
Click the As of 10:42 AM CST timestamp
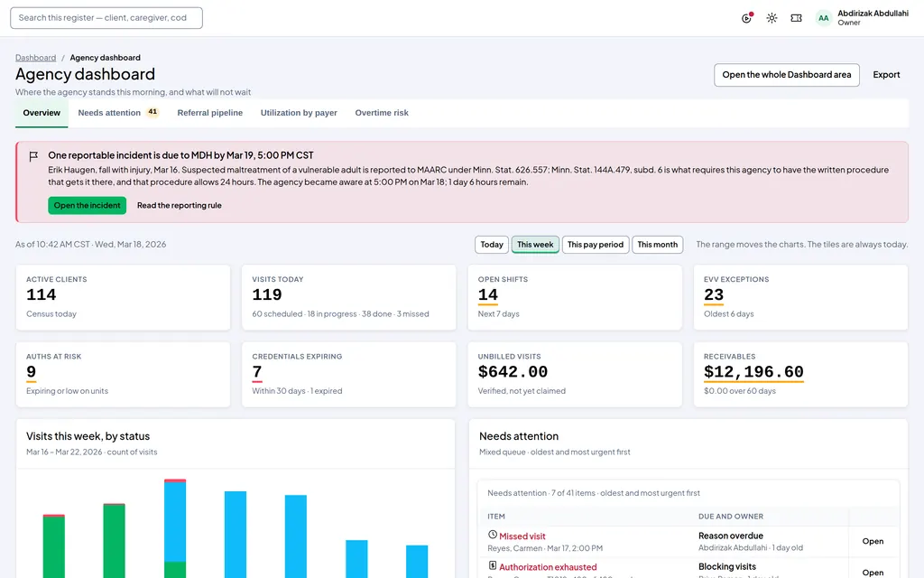91,244
